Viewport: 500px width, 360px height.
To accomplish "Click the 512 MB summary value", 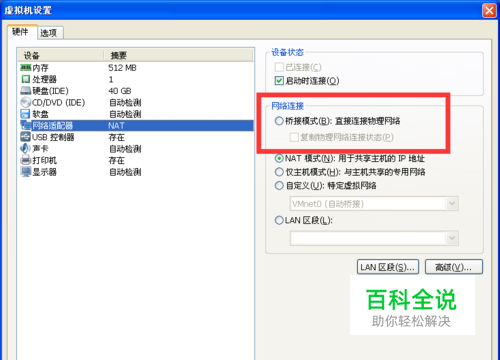I will 122,68.
